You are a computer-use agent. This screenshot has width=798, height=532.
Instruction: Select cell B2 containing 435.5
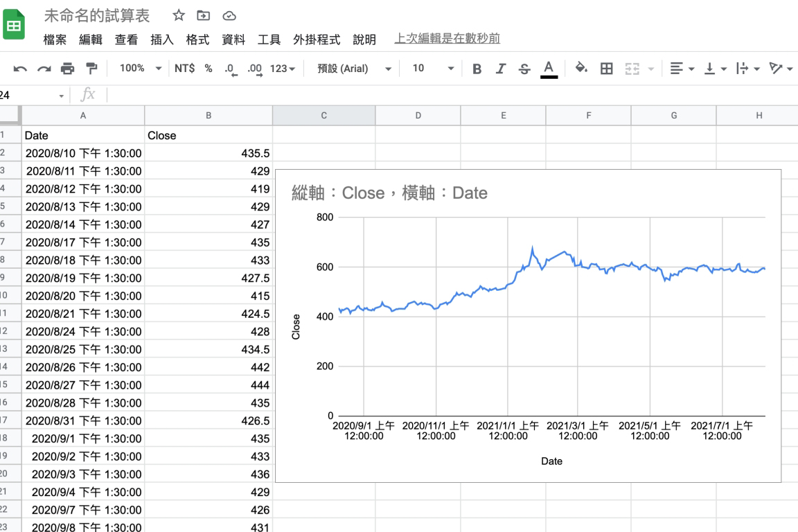pyautogui.click(x=208, y=153)
